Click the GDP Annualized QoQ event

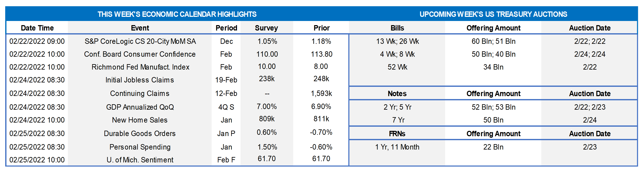coord(140,107)
